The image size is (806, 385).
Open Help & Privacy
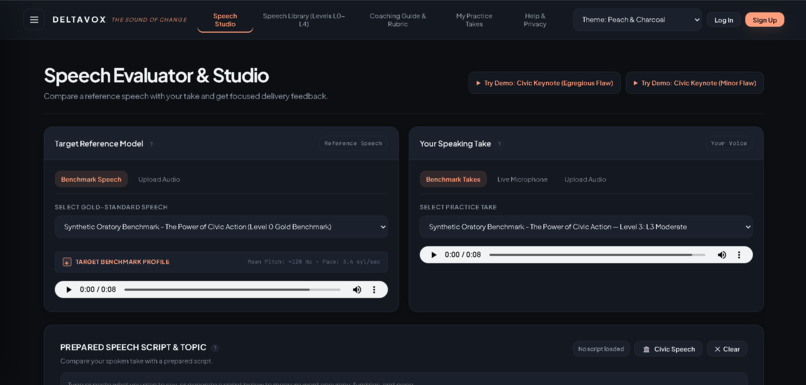pos(535,20)
